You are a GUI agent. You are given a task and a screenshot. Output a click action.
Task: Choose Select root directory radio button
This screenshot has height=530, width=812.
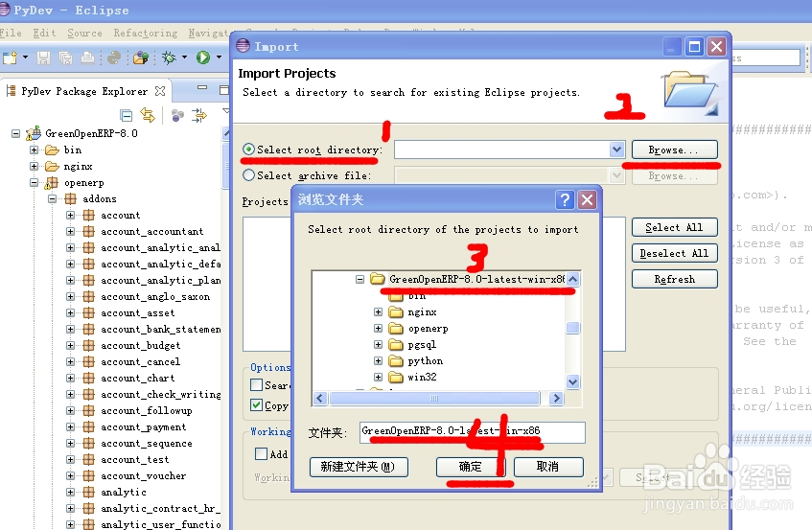pos(248,150)
